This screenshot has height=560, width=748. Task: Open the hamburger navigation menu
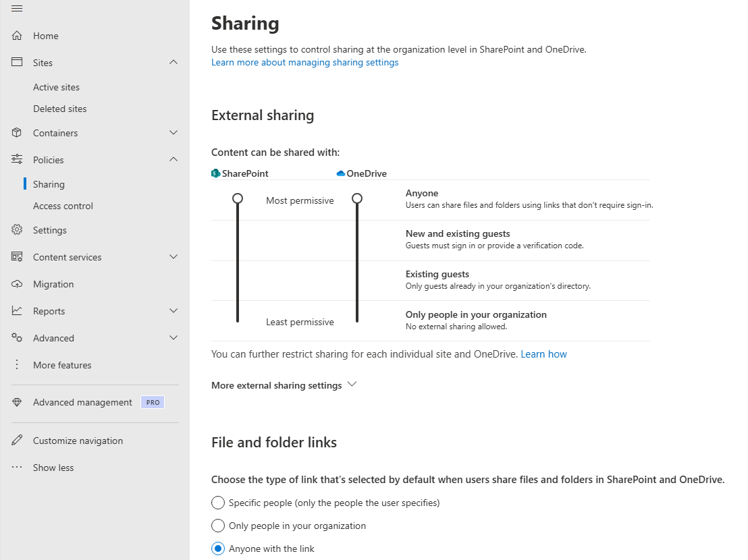click(x=17, y=9)
